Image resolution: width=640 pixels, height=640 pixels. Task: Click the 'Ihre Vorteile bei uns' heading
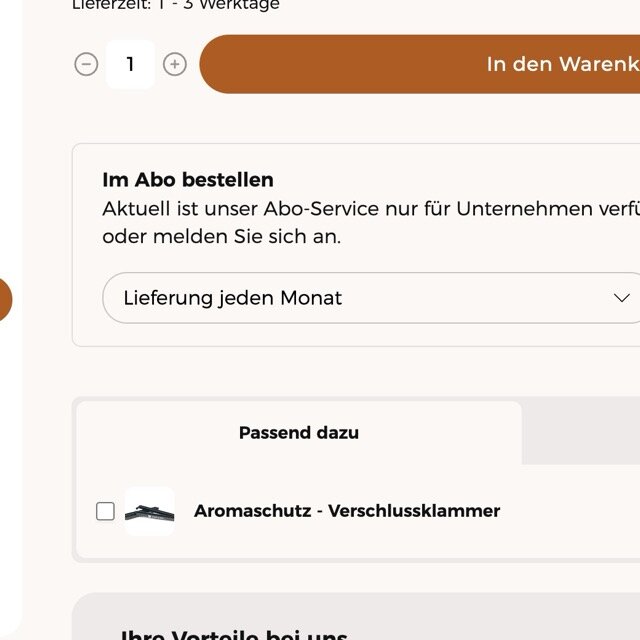click(x=233, y=634)
